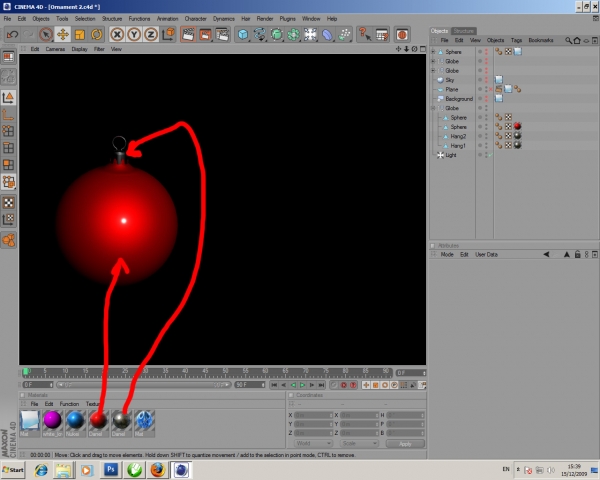The width and height of the screenshot is (600, 480).
Task: Select the Light object in tree
Action: [451, 155]
